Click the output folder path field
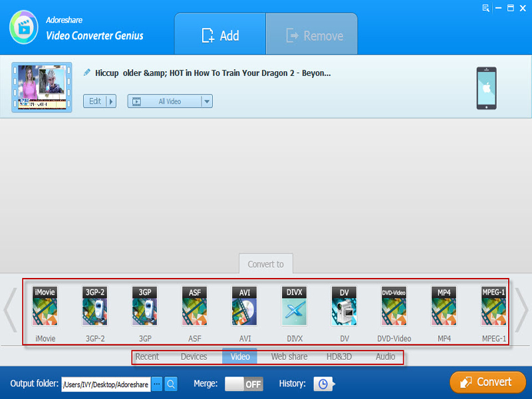Viewport: 532px width, 399px height. pos(106,384)
